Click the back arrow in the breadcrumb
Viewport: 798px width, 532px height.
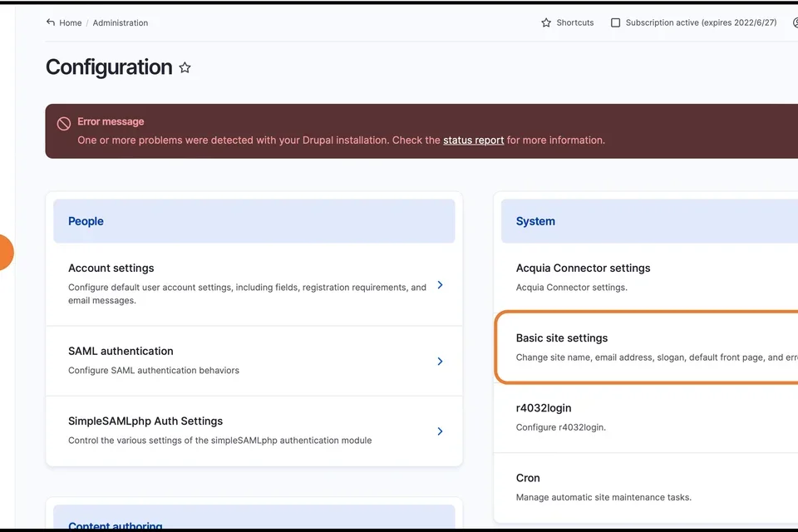[50, 22]
